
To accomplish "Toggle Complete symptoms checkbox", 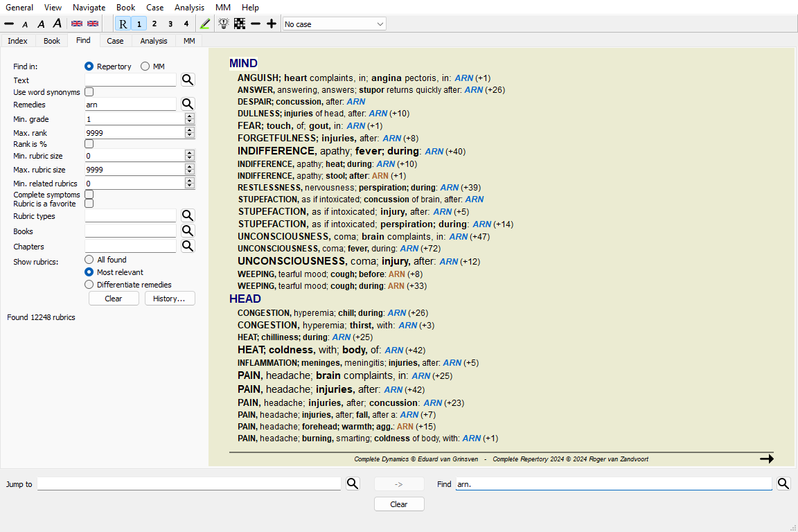I will (89, 195).
